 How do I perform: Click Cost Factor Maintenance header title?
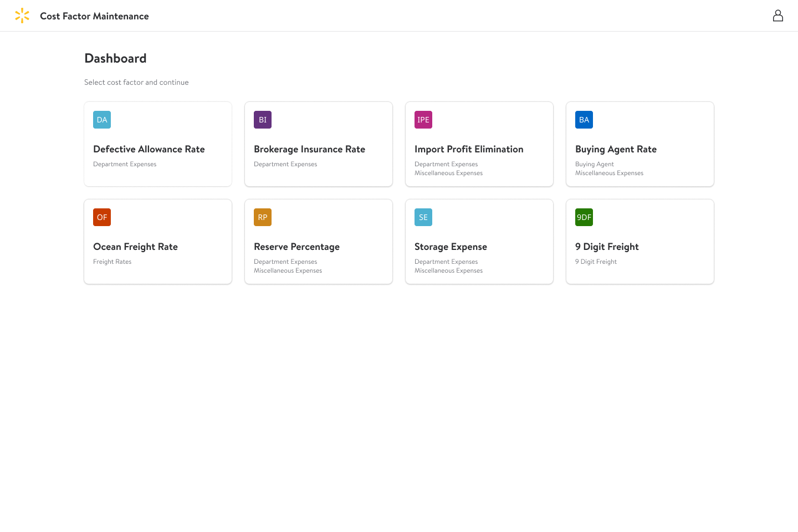(94, 16)
